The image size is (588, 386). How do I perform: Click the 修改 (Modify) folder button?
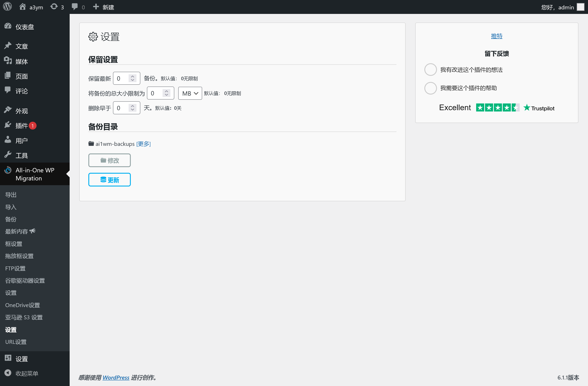(109, 160)
